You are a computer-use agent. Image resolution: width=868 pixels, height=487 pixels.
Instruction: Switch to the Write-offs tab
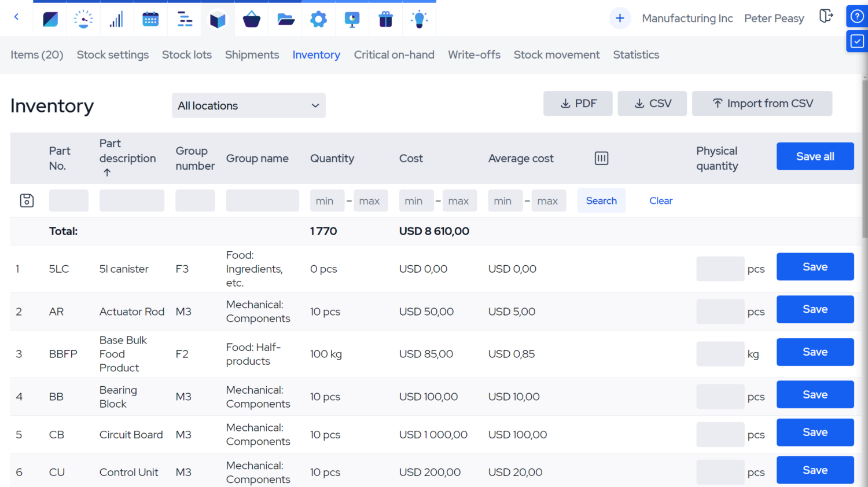point(474,54)
